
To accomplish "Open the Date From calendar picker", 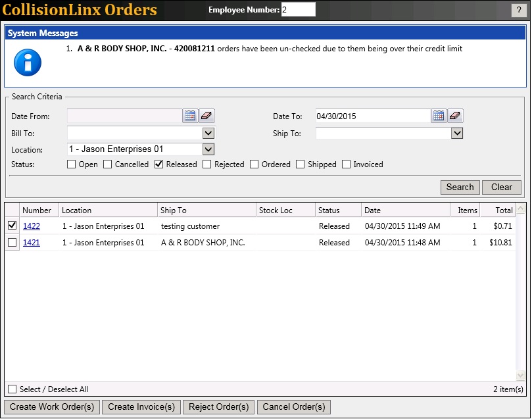I will [190, 116].
